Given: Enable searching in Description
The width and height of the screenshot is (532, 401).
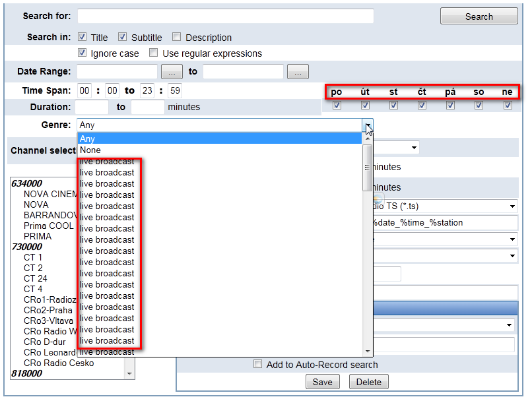Looking at the screenshot, I should click(x=177, y=37).
